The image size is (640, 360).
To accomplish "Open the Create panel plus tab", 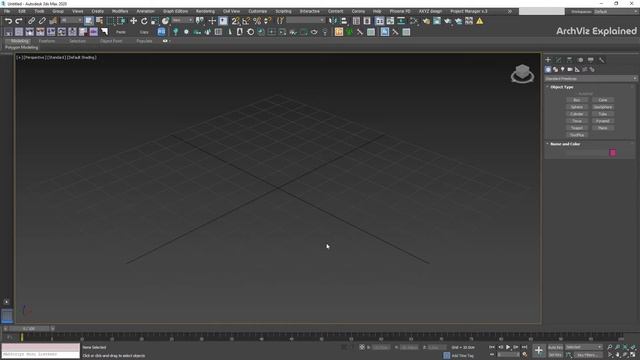I will click(x=548, y=60).
